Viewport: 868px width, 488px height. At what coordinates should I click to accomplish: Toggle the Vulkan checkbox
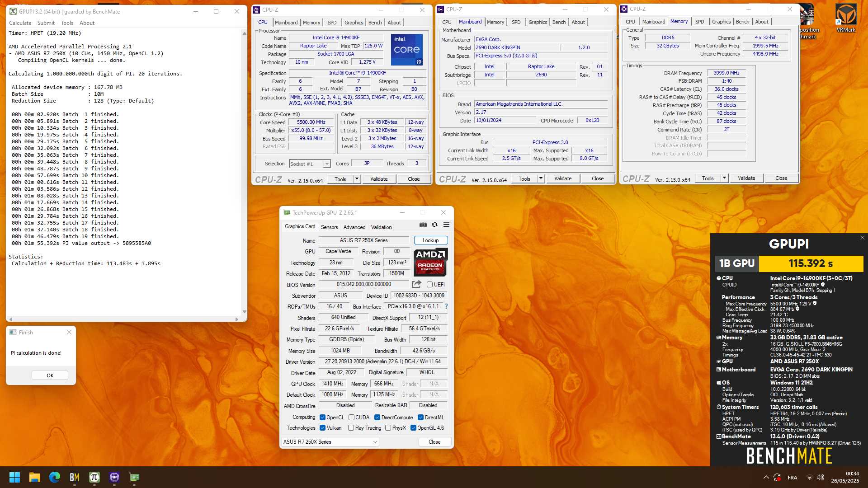[322, 428]
